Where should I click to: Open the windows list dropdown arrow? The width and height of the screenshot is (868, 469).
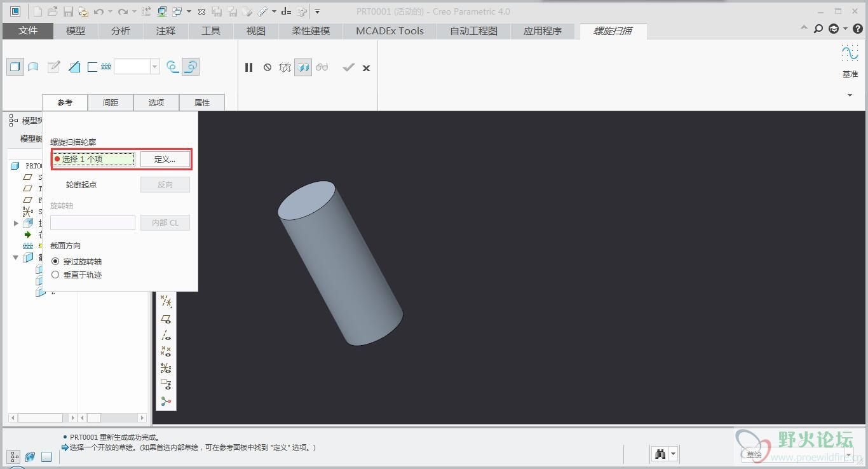(189, 11)
